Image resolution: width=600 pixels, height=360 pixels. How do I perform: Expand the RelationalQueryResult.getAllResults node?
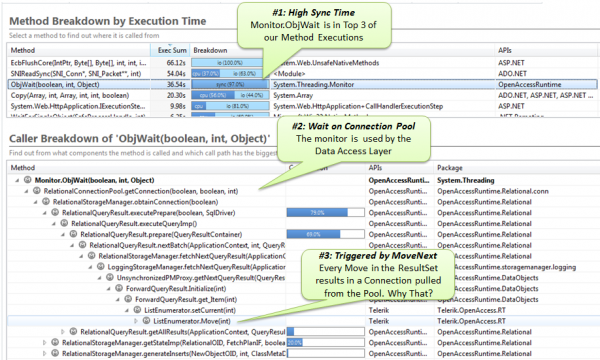coord(63,332)
